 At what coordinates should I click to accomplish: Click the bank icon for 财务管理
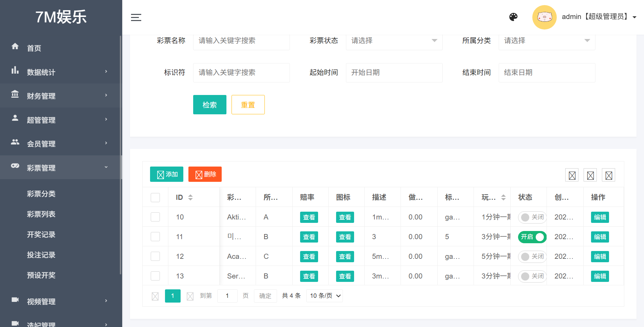coord(15,94)
